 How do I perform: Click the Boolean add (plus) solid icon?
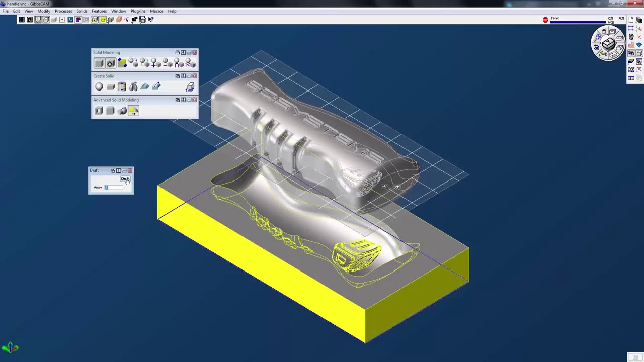tap(156, 63)
